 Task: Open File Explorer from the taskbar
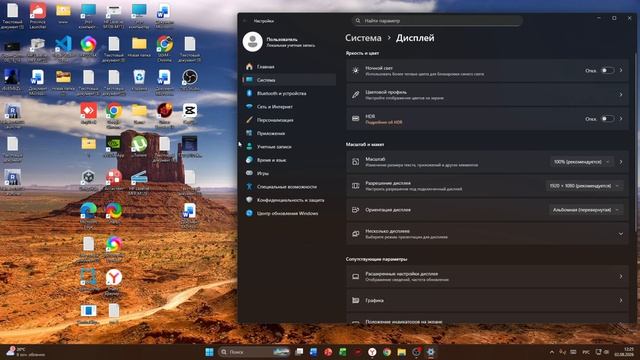402,352
